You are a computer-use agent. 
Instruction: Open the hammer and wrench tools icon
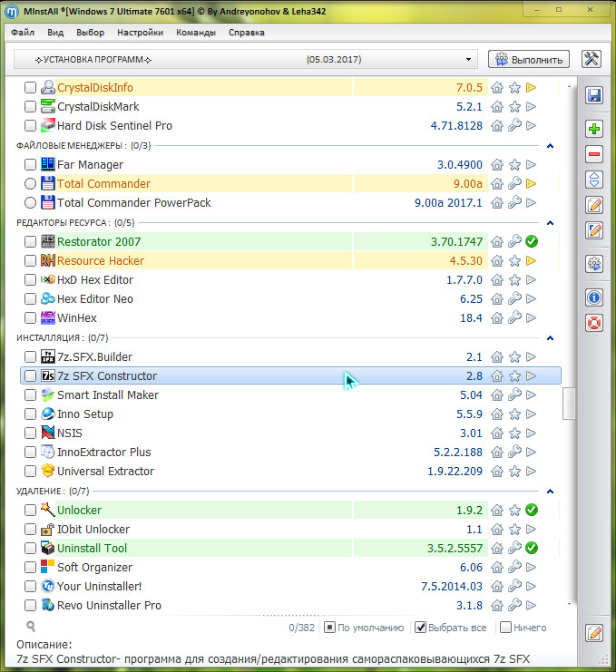(592, 59)
